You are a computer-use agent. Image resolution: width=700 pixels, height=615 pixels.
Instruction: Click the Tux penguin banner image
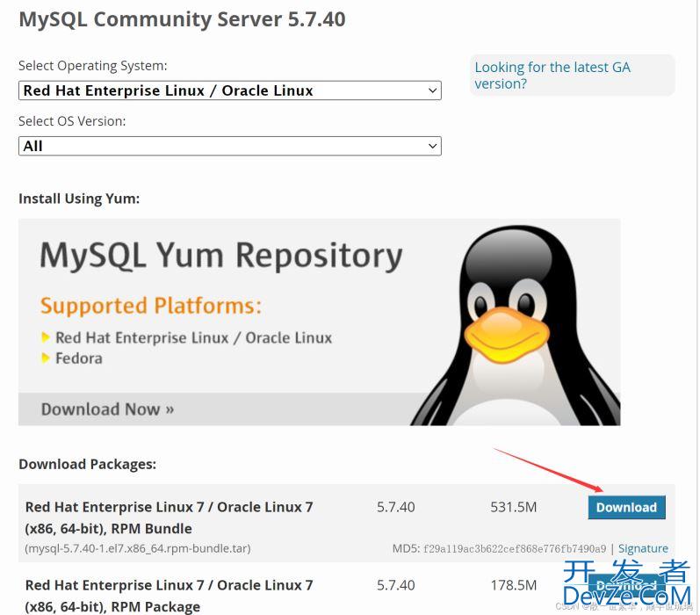click(516, 325)
